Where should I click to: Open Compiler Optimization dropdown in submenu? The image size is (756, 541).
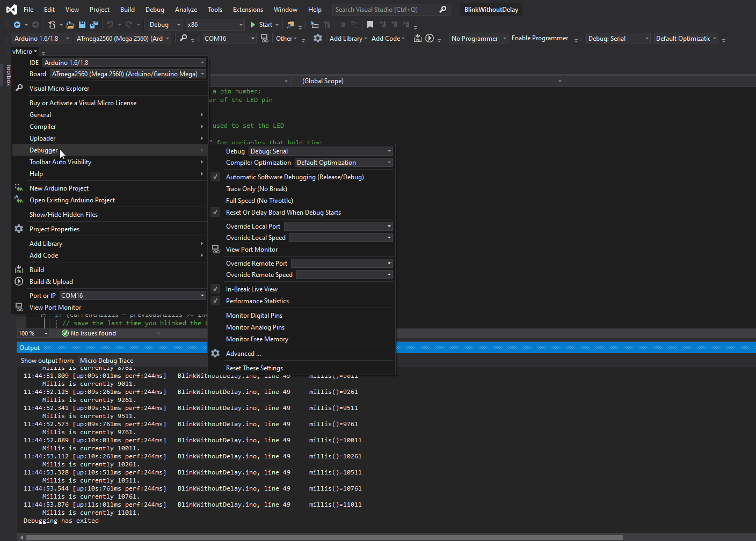coord(344,163)
